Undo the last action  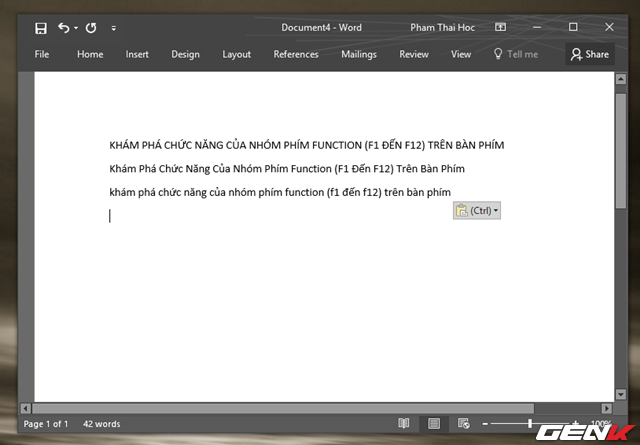(64, 28)
